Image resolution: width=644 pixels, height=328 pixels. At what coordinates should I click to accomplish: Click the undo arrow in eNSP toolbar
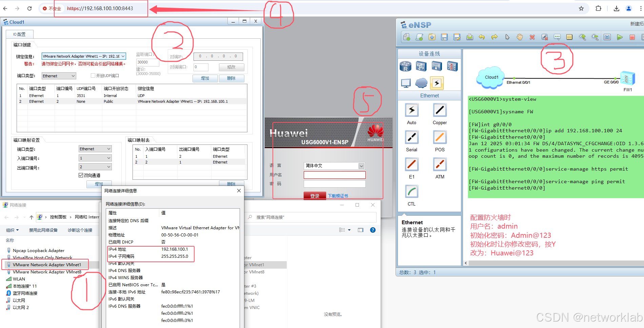(x=482, y=37)
